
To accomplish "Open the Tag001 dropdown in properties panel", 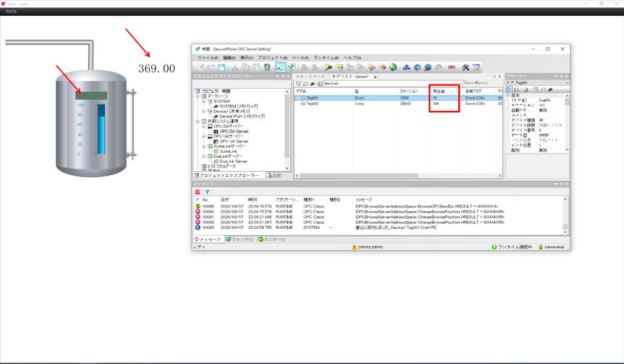I will click(x=567, y=83).
